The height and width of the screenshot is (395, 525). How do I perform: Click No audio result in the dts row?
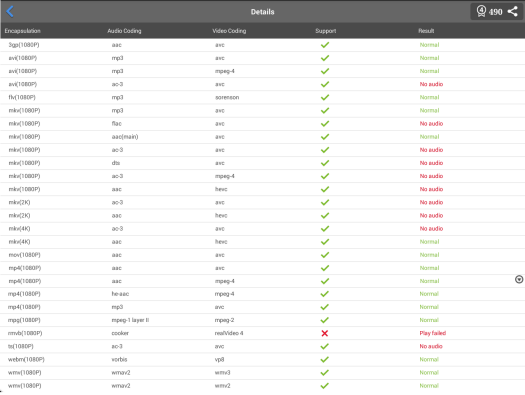pos(431,163)
